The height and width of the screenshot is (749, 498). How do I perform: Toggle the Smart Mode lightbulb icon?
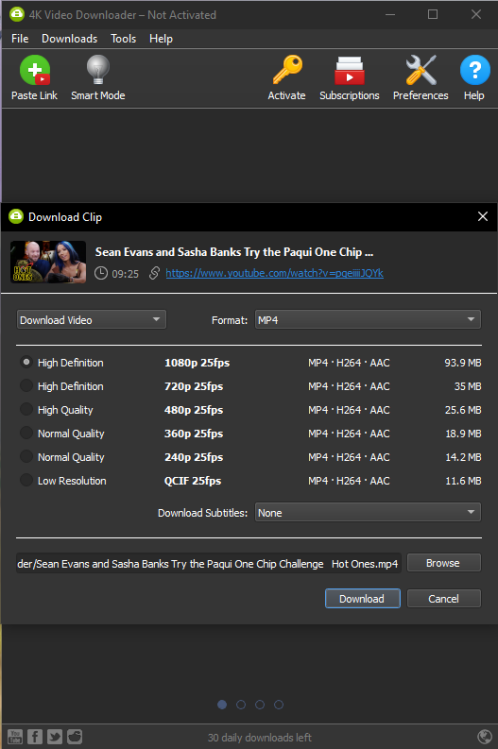coord(98,70)
